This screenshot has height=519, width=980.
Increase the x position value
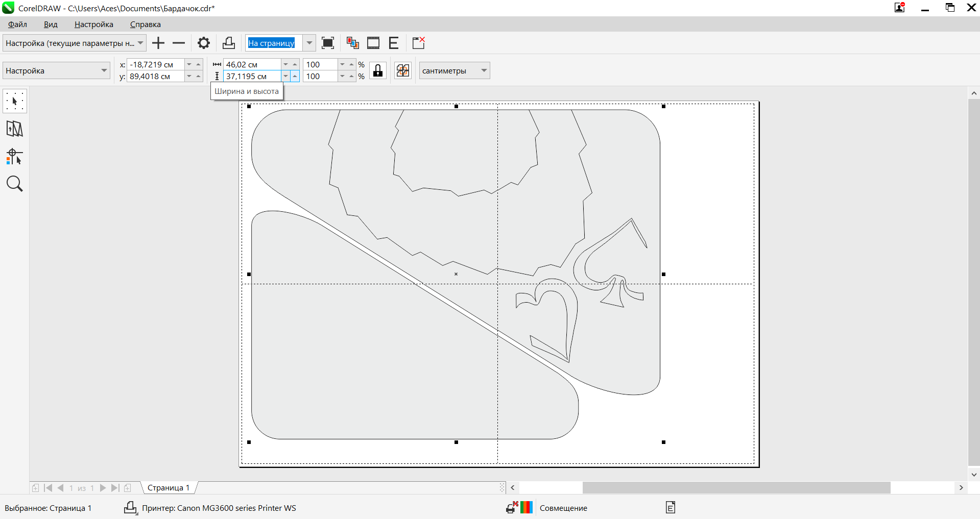(198, 64)
